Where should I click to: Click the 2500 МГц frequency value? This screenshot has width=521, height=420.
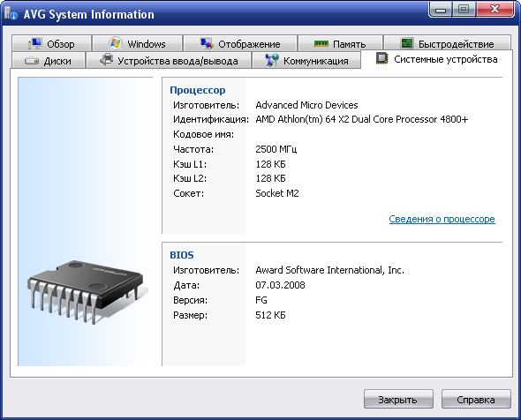coord(276,149)
